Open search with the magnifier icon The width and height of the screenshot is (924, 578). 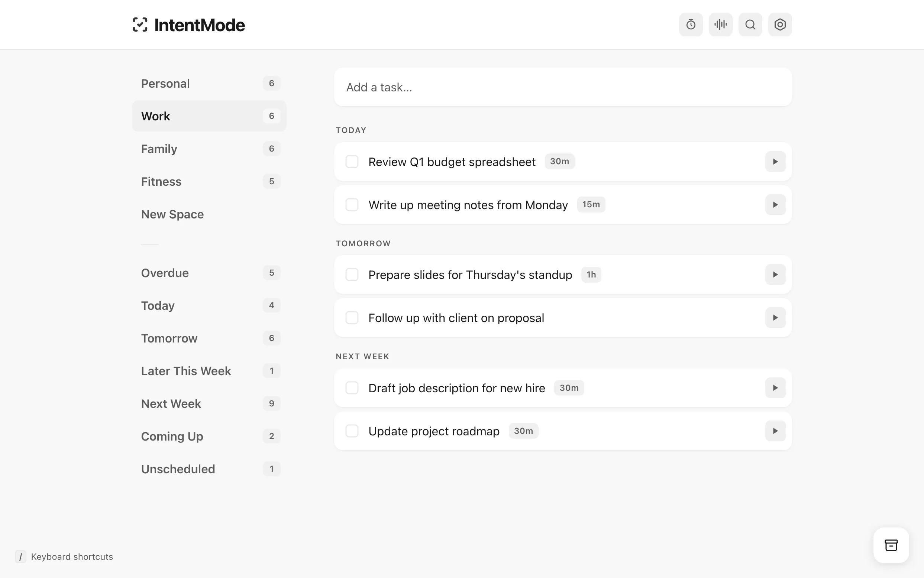pos(750,25)
